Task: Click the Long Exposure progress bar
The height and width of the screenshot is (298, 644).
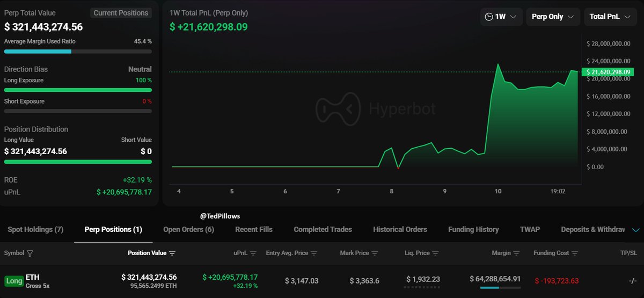Action: point(78,90)
